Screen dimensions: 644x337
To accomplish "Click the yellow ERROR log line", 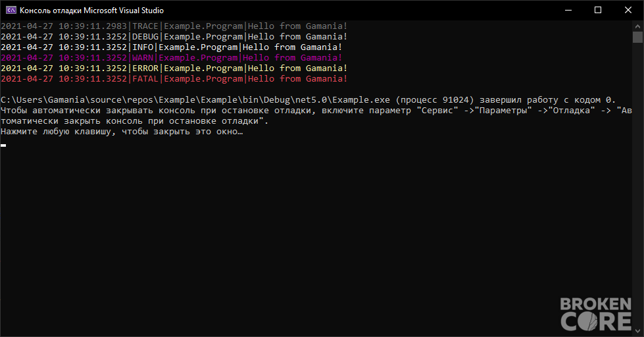I will pyautogui.click(x=174, y=68).
